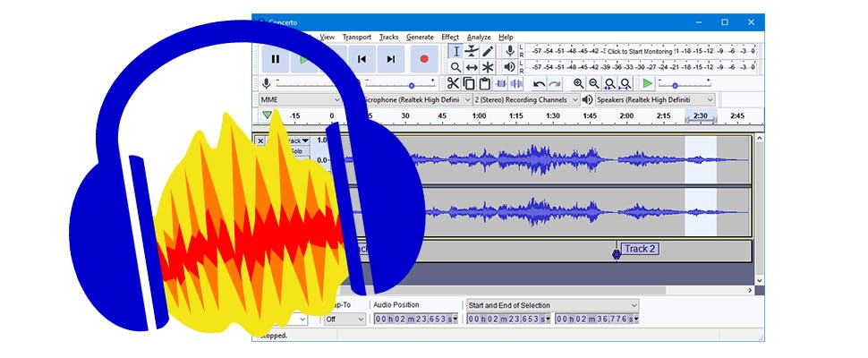Click selection start time field
Image resolution: width=868 pixels, height=358 pixels.
509,320
